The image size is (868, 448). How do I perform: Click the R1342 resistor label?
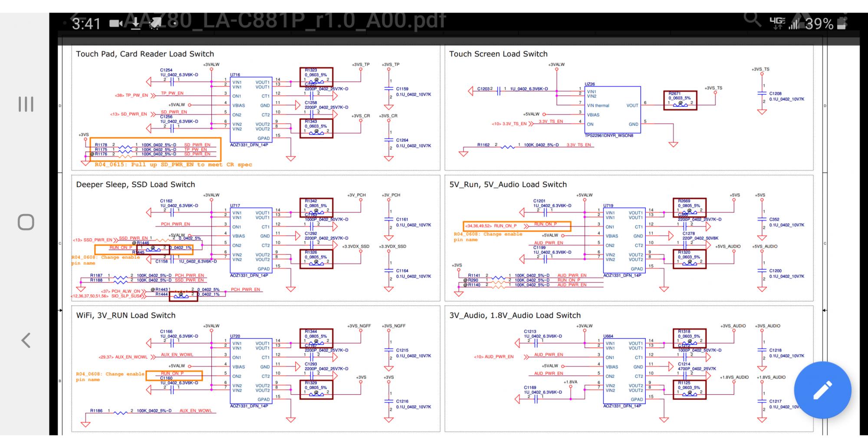point(311,201)
